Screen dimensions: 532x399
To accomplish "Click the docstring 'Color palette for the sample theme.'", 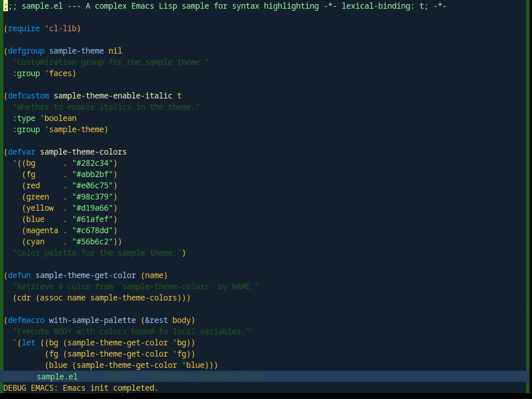I will tap(97, 253).
